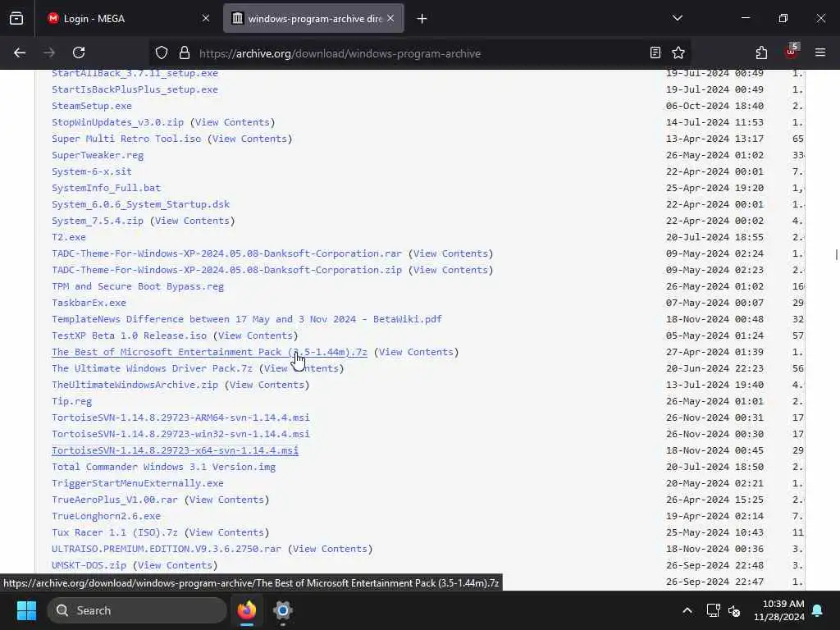Screen dimensions: 840x630
Task: Download SuperTweaker.reg
Action: 98,155
